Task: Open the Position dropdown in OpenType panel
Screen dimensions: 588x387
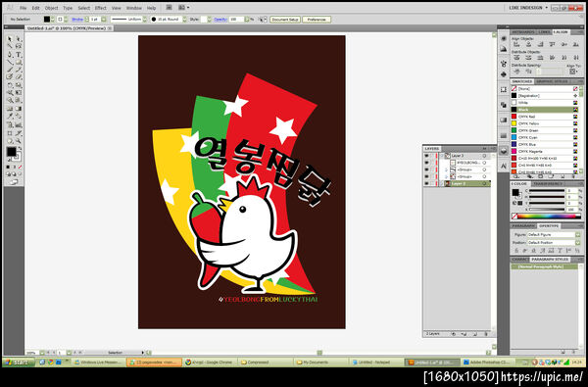Action: tap(577, 243)
